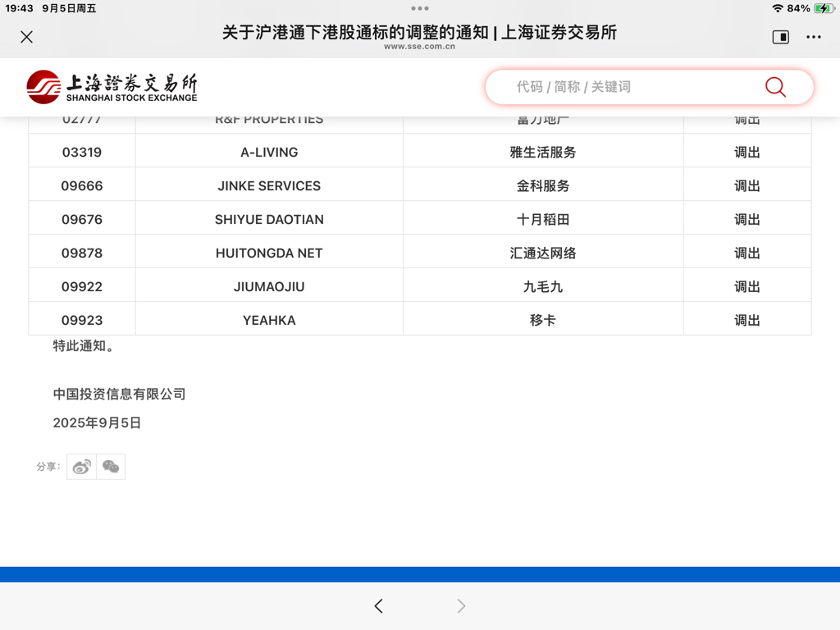Image resolution: width=840 pixels, height=630 pixels.
Task: Tap the www.sse.com.cn address text
Action: 419,47
